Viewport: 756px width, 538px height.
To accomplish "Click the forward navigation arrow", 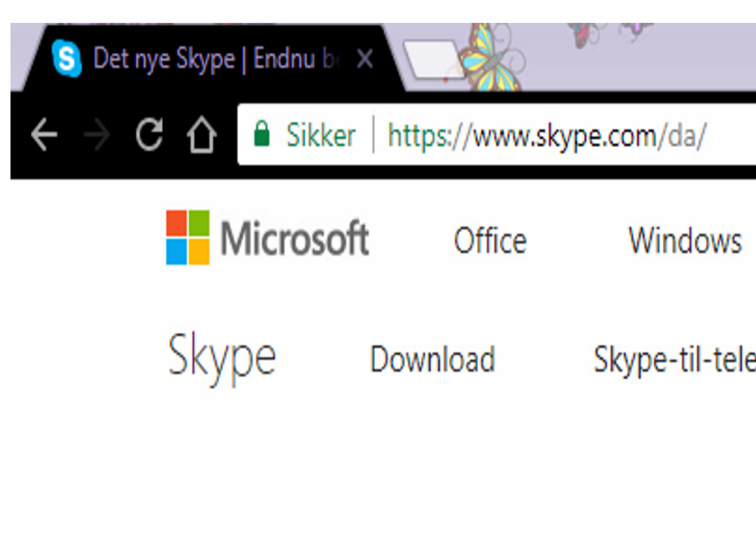I will click(x=97, y=134).
